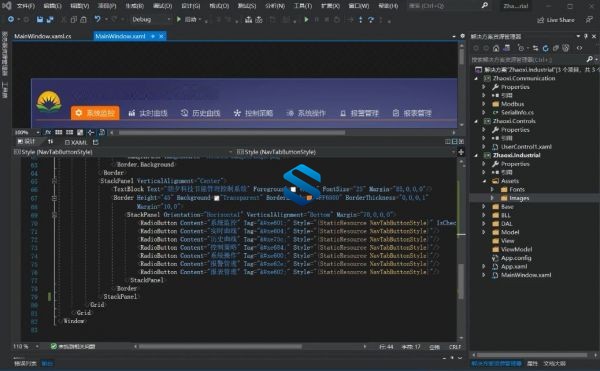Select the 报表管理 radio tab in designer
Screen dimensions: 600x371
pyautogui.click(x=412, y=113)
